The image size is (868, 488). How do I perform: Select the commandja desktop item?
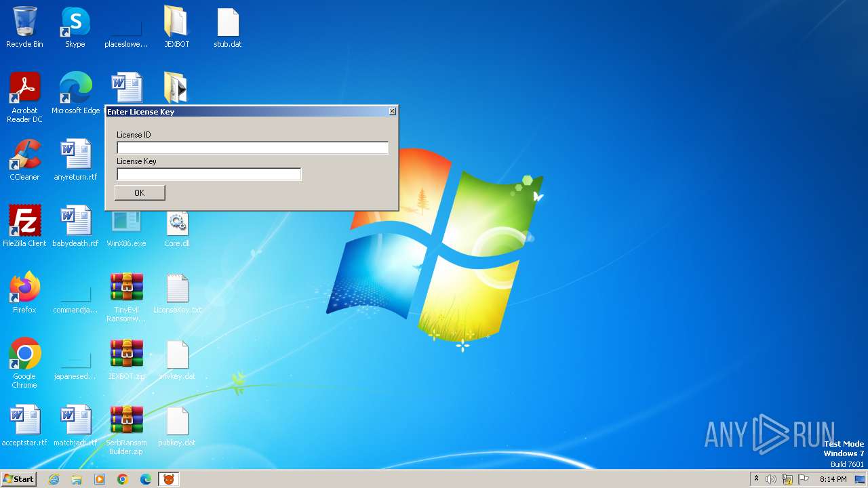click(75, 298)
